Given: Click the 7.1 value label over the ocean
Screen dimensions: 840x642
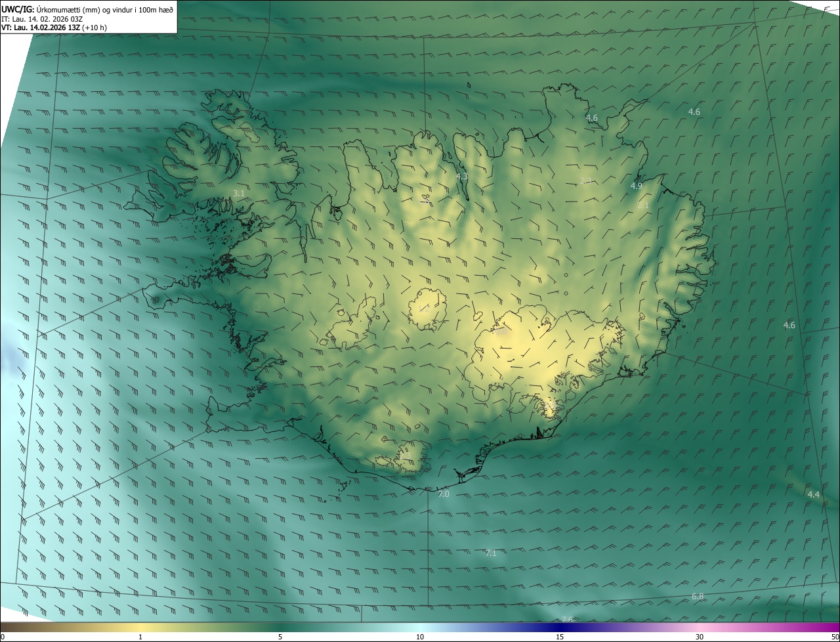Looking at the screenshot, I should coord(491,553).
